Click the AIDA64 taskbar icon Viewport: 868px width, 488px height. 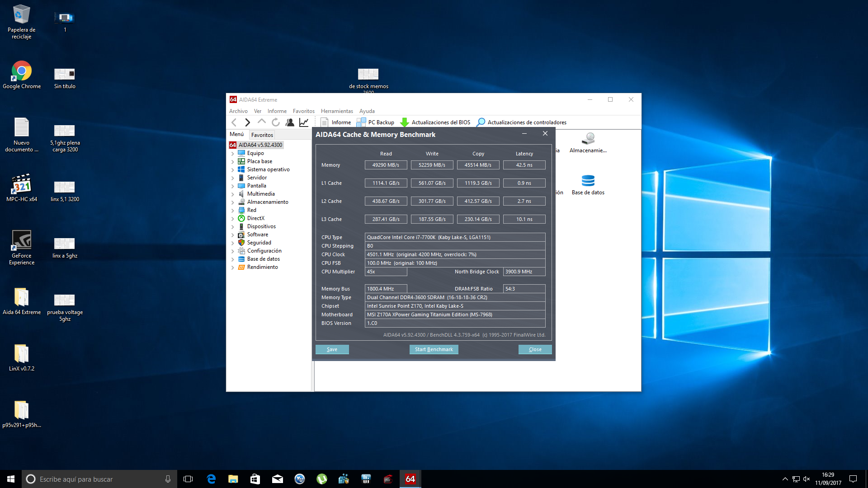(x=410, y=479)
